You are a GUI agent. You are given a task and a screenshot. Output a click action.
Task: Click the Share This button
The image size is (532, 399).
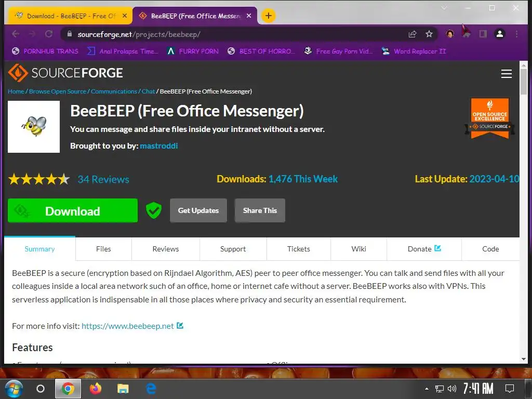click(x=260, y=210)
